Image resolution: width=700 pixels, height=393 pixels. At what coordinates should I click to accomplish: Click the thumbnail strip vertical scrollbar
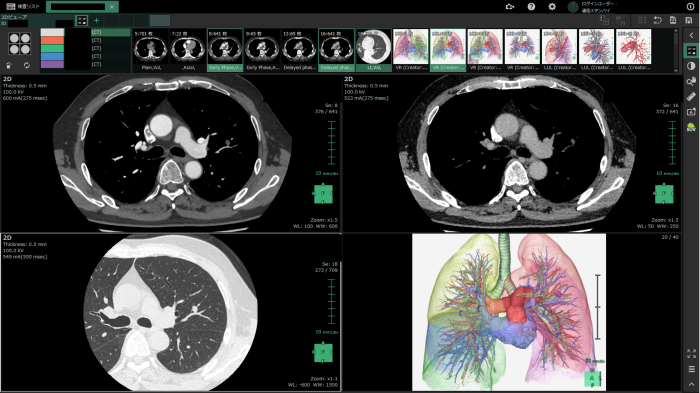click(676, 50)
